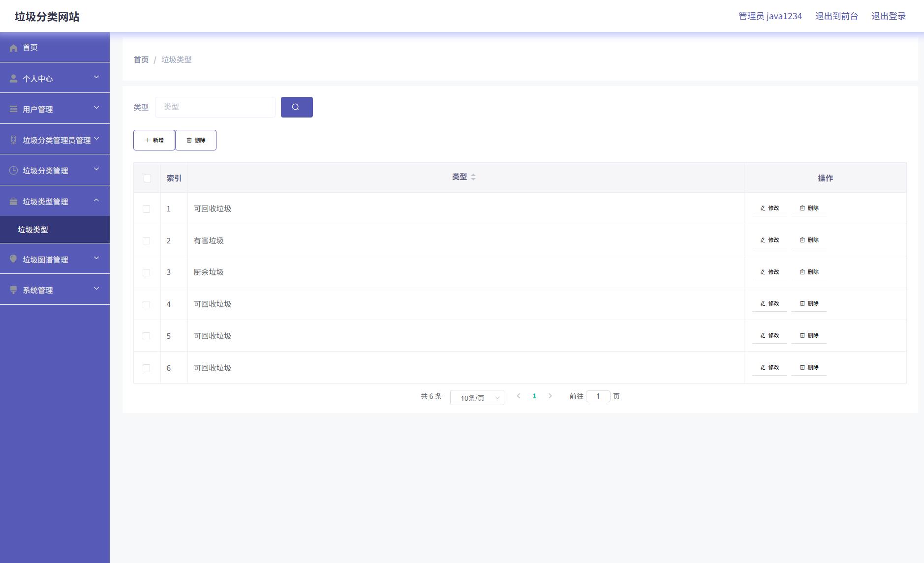Click the home icon beside 首页
924x563 pixels.
14,48
